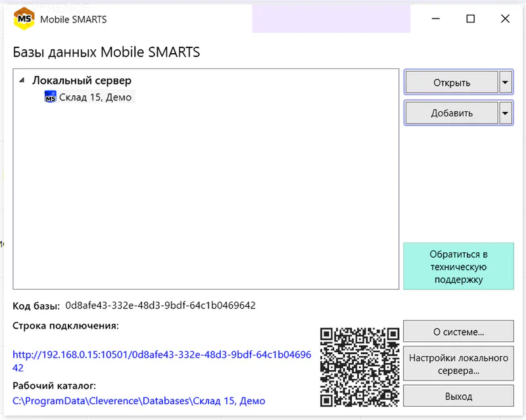The width and height of the screenshot is (526, 420).
Task: Open the О системе dialog
Action: click(458, 331)
